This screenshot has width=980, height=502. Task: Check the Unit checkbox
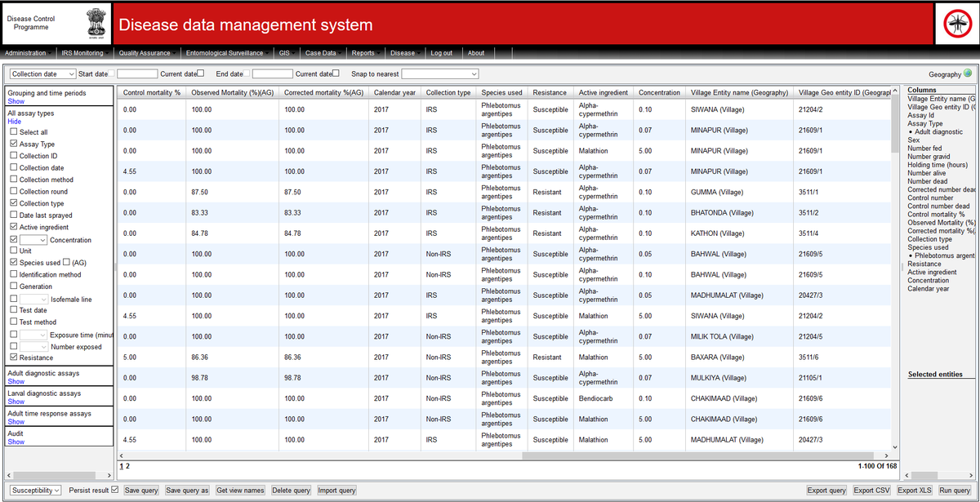pyautogui.click(x=14, y=251)
